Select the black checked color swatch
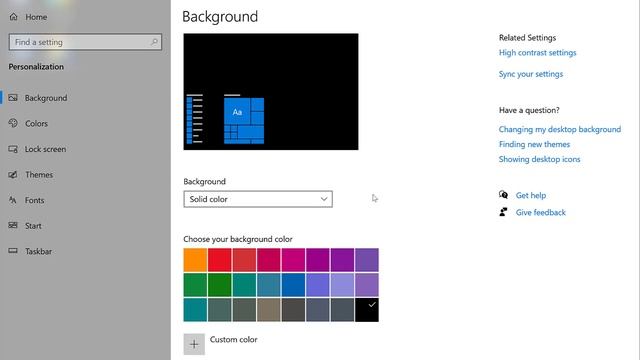The image size is (640, 360). (367, 310)
